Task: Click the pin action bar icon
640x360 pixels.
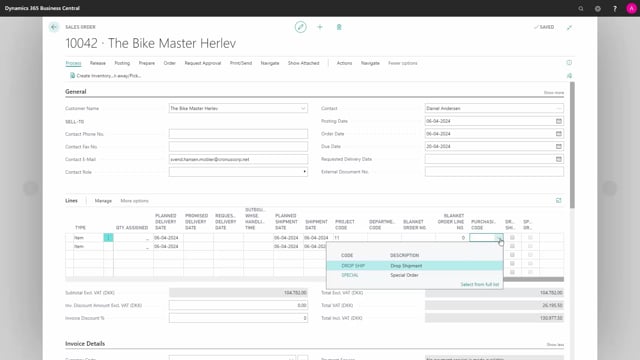Action: click(569, 76)
